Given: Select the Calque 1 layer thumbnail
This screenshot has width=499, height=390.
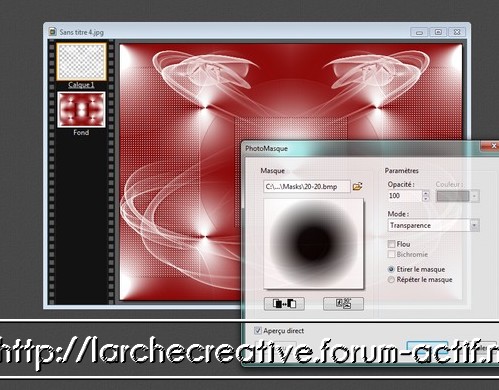Looking at the screenshot, I should coord(81,62).
